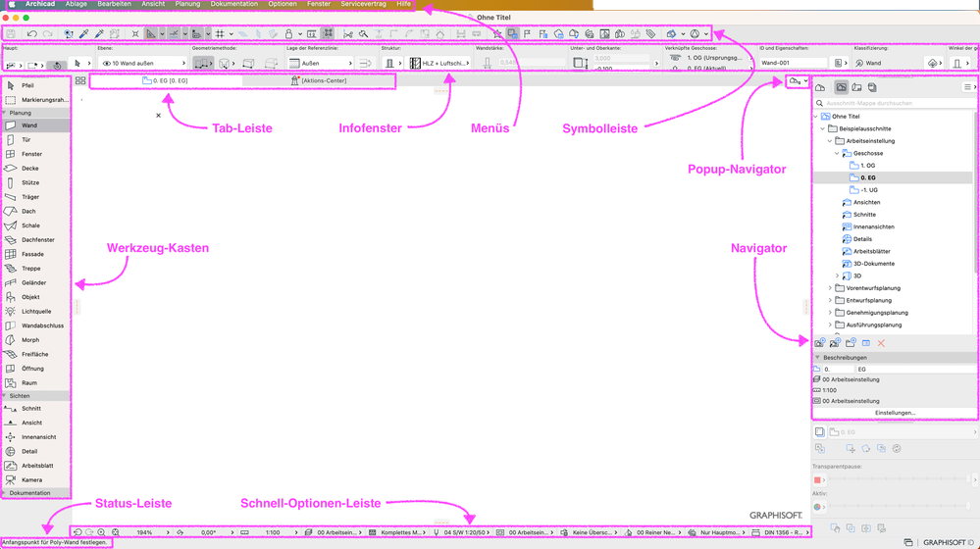Switch to the 0. EG floor plan tab
The width and height of the screenshot is (980, 549).
(x=166, y=80)
